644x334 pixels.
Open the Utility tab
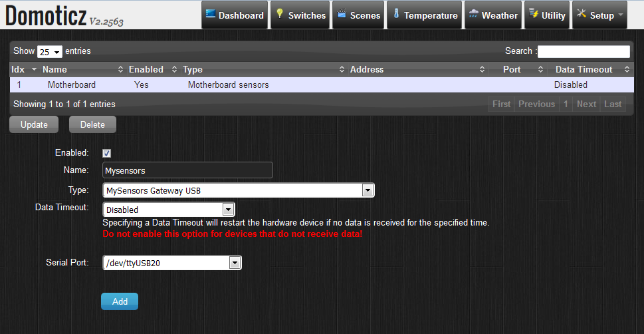click(547, 15)
